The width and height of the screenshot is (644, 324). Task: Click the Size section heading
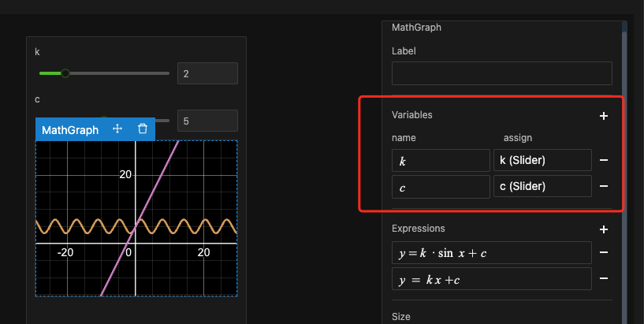pos(401,317)
